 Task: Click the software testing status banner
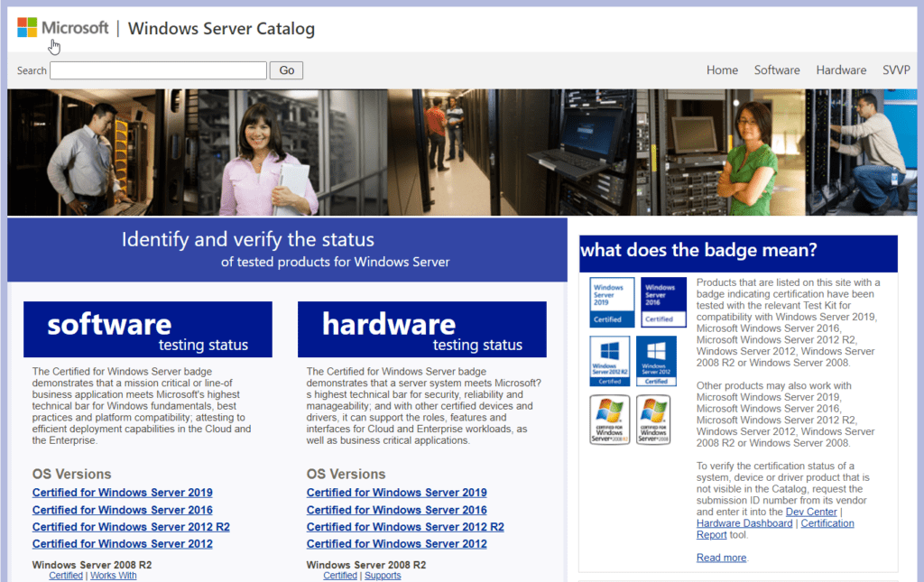tap(148, 329)
